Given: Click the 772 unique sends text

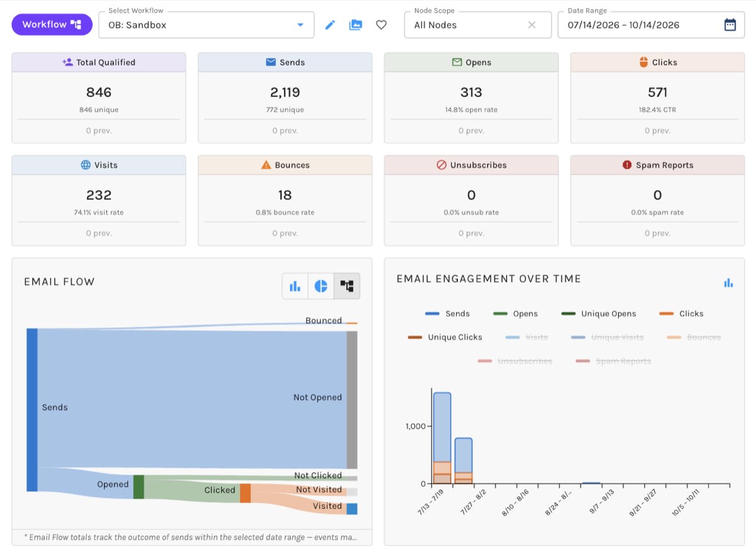Looking at the screenshot, I should 285,110.
